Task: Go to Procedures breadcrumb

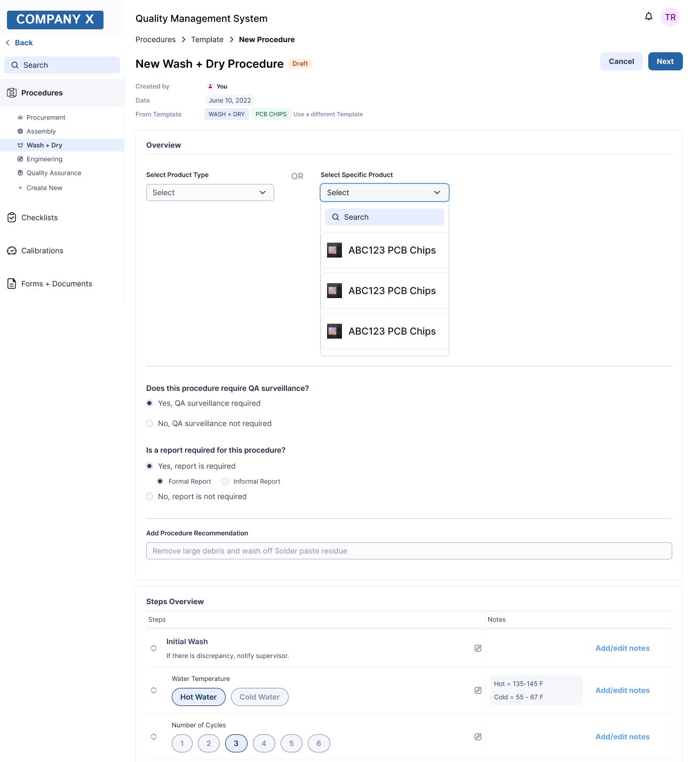Action: [x=155, y=39]
